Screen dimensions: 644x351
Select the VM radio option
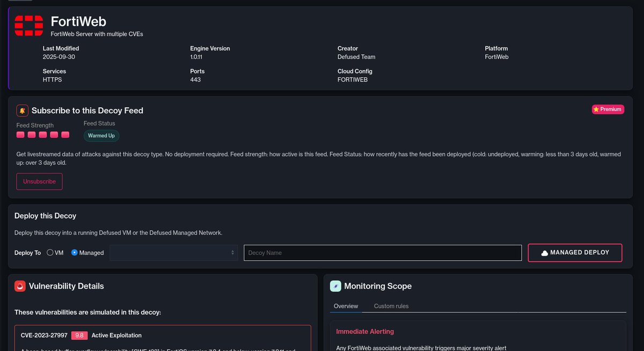pos(50,252)
